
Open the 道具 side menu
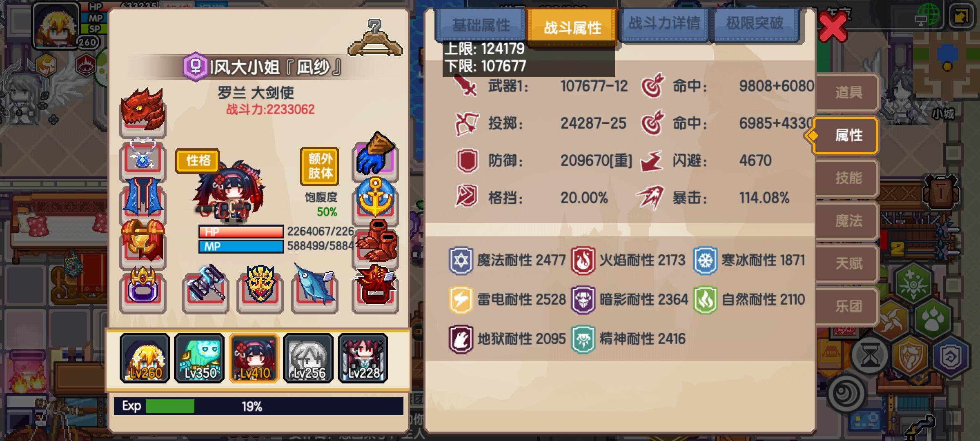[848, 92]
